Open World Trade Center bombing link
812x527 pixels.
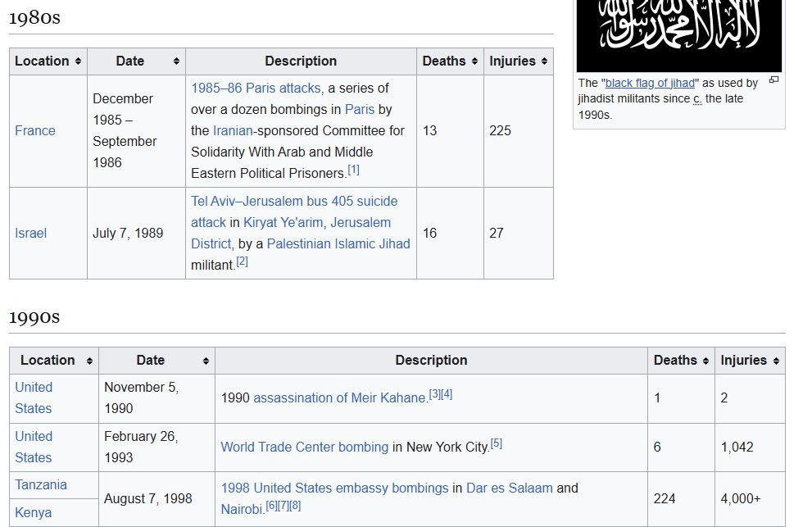(x=305, y=447)
